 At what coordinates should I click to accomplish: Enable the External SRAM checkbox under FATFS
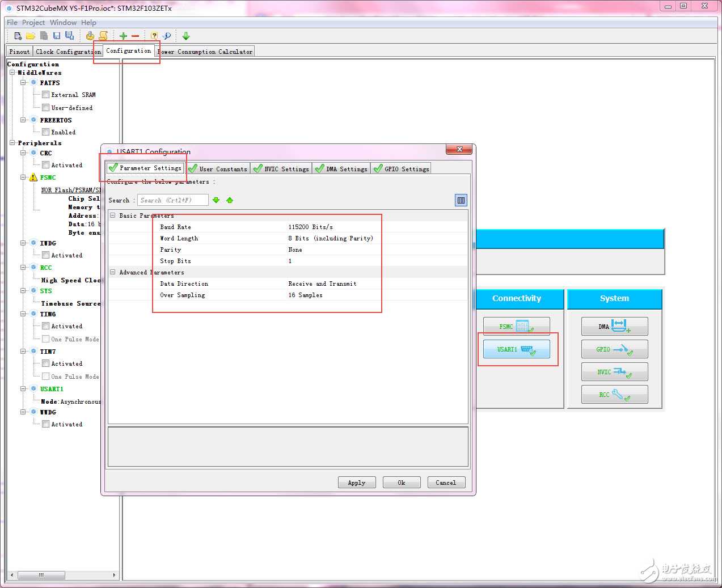click(x=45, y=95)
